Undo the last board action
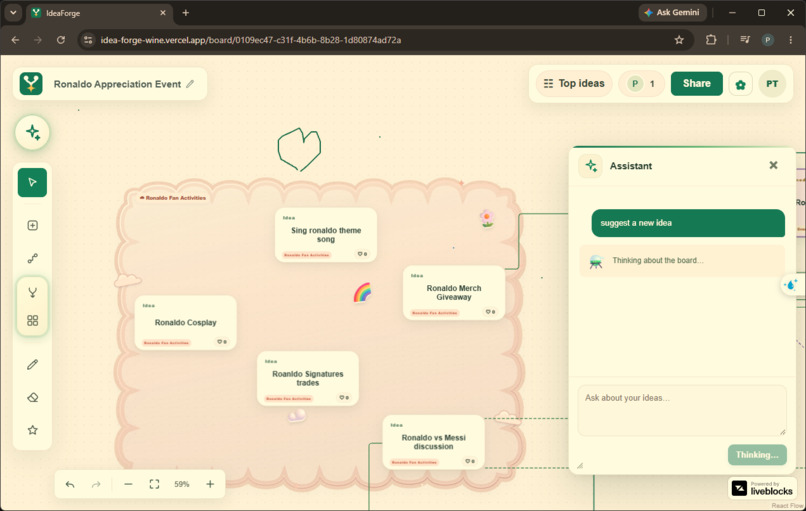The width and height of the screenshot is (806, 511). (70, 484)
